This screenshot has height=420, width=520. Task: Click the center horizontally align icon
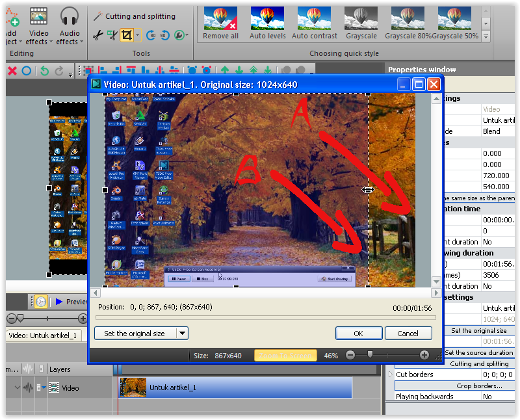[x=174, y=70]
